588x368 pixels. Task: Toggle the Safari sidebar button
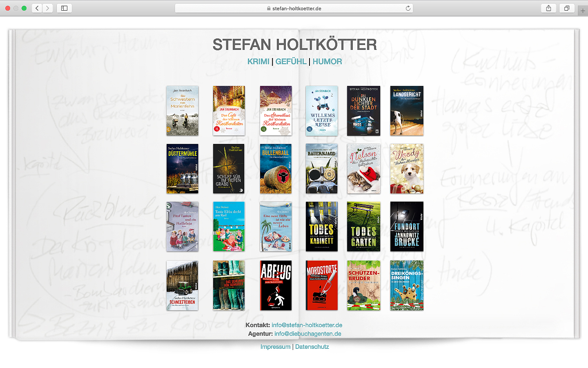[x=65, y=8]
